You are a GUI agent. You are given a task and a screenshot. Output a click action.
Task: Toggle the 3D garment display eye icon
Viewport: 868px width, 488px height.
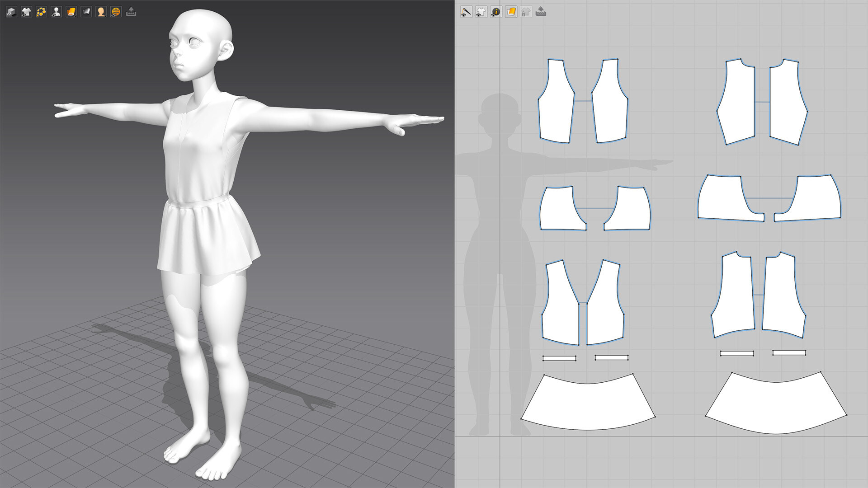tap(26, 12)
